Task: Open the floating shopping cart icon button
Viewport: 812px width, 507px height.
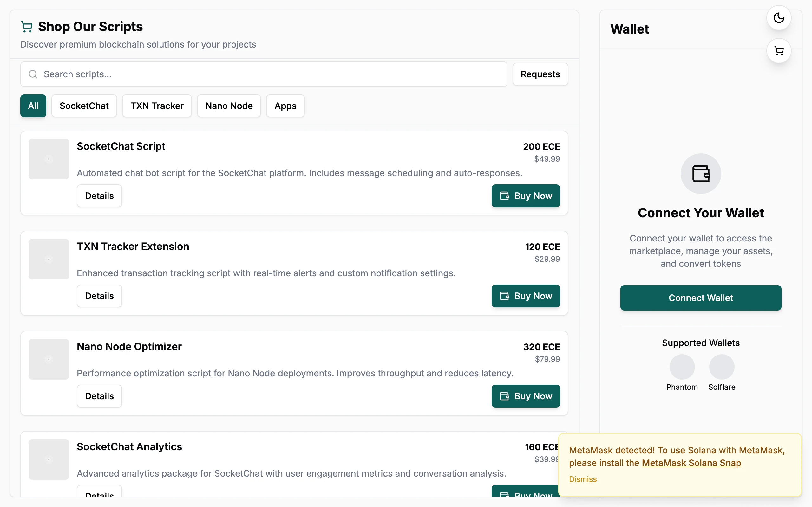Action: pyautogui.click(x=779, y=51)
